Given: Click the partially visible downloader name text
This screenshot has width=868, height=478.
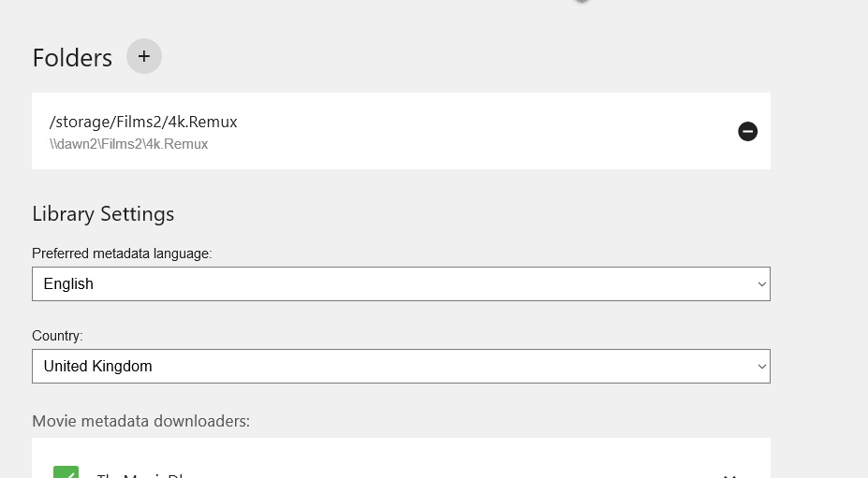Looking at the screenshot, I should 140,475.
